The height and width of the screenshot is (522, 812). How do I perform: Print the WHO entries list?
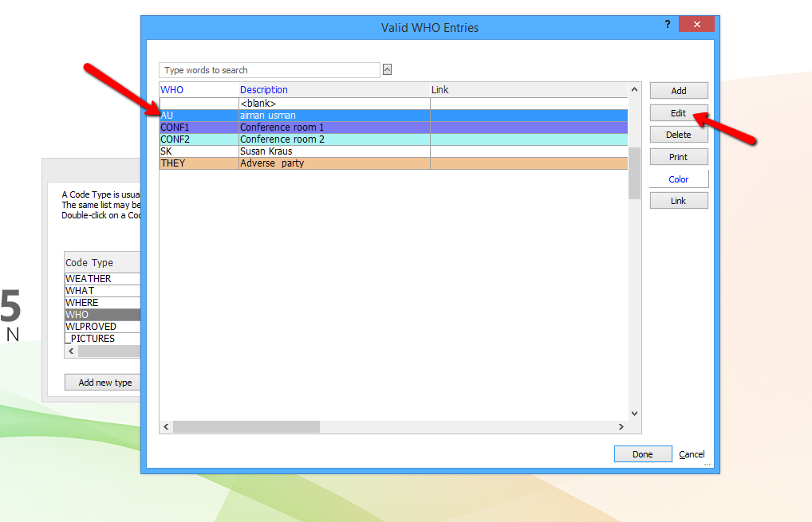pos(678,156)
